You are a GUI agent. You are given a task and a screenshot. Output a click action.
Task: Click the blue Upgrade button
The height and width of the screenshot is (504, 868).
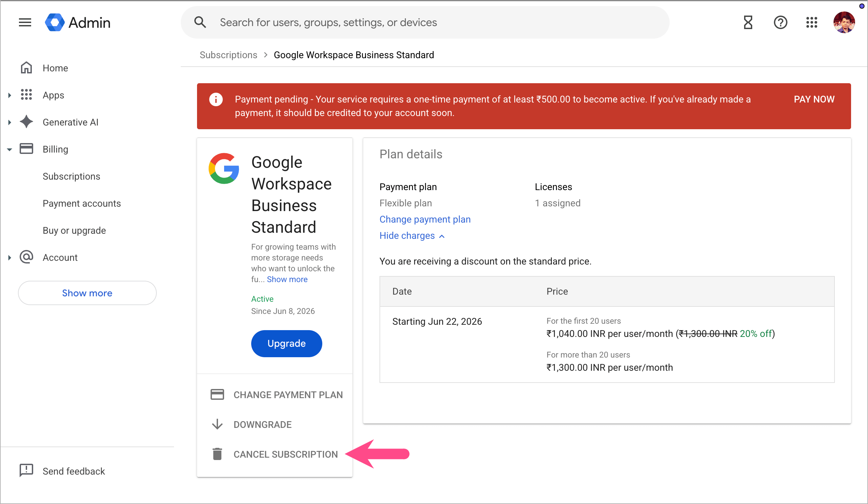tap(287, 344)
